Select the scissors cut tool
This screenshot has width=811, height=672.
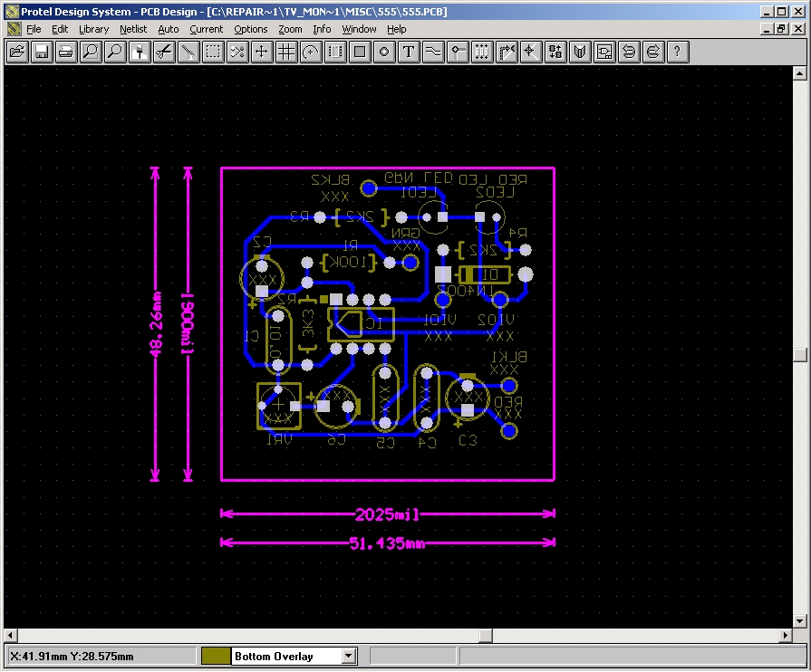coord(163,52)
